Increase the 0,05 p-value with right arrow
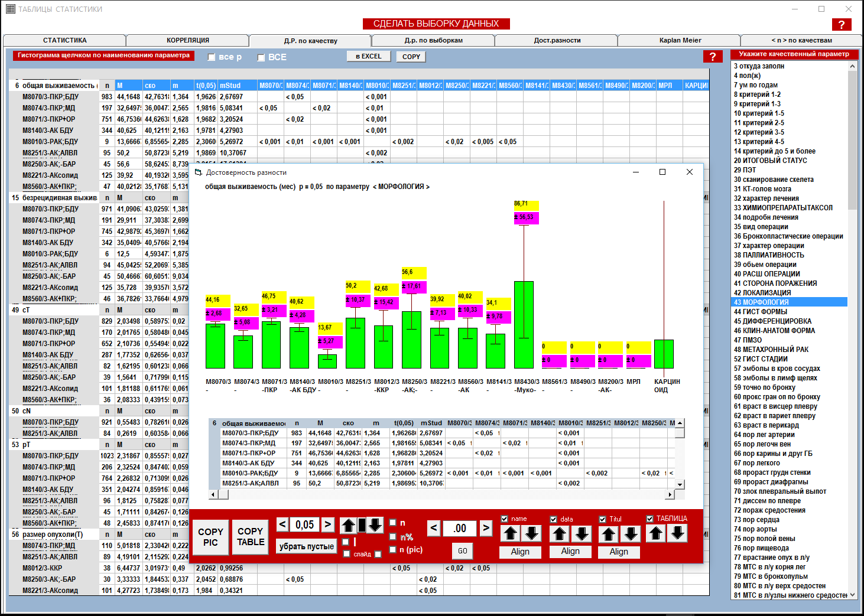The image size is (864, 616). (328, 524)
